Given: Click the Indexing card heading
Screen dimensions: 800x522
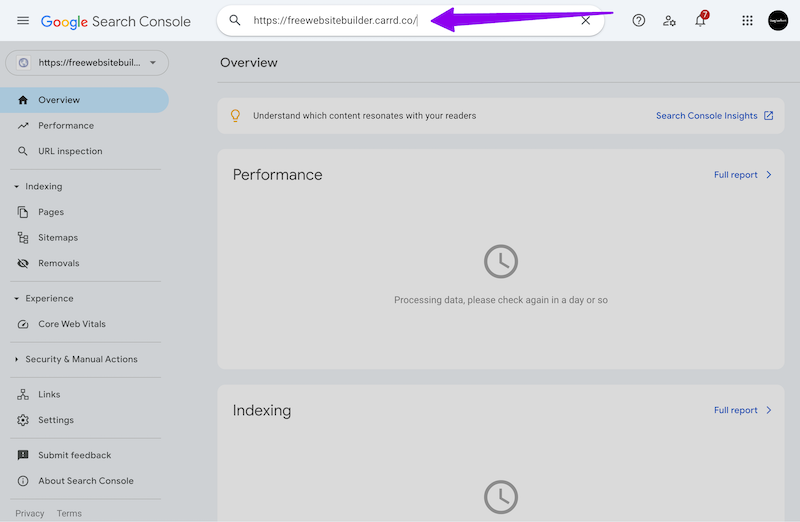Looking at the screenshot, I should (x=262, y=411).
